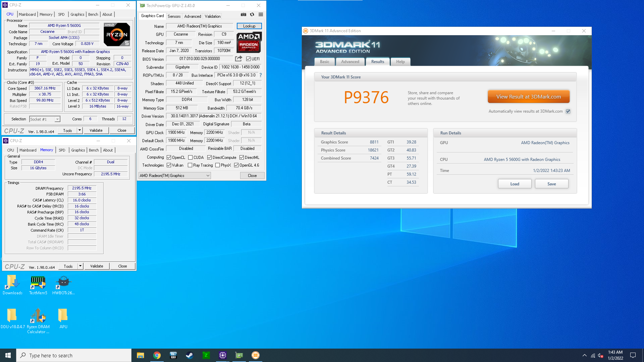644x362 pixels.
Task: Click the BIOS share/export icon in GPU-Z
Action: 238,59
